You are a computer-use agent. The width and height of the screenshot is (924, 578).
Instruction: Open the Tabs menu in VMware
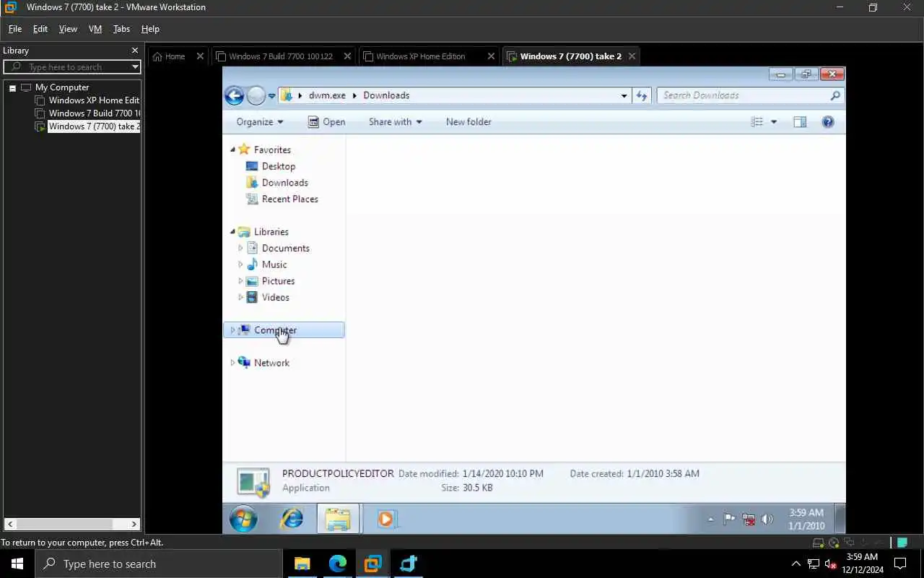(x=121, y=29)
